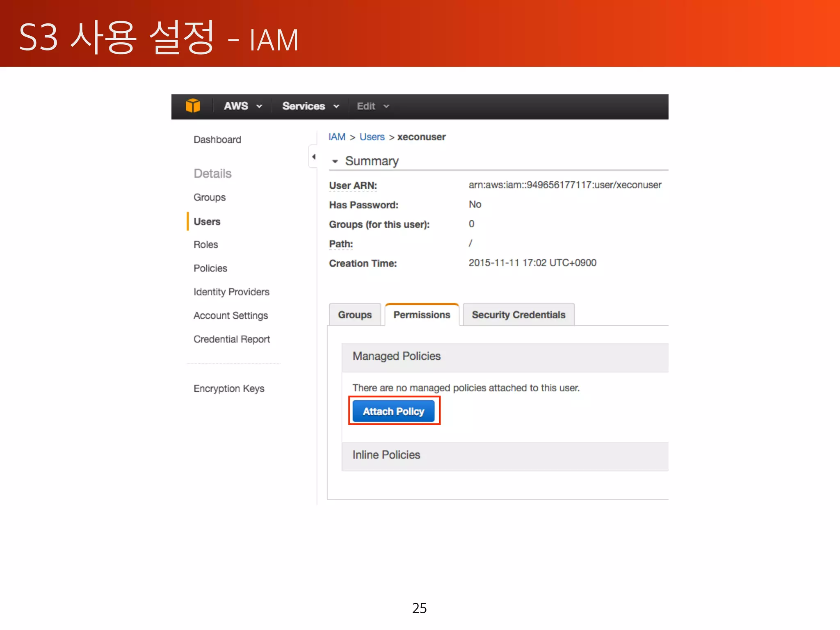Collapse the sidebar with the arrow handle
Viewport: 840px width, 630px height.
pos(313,157)
